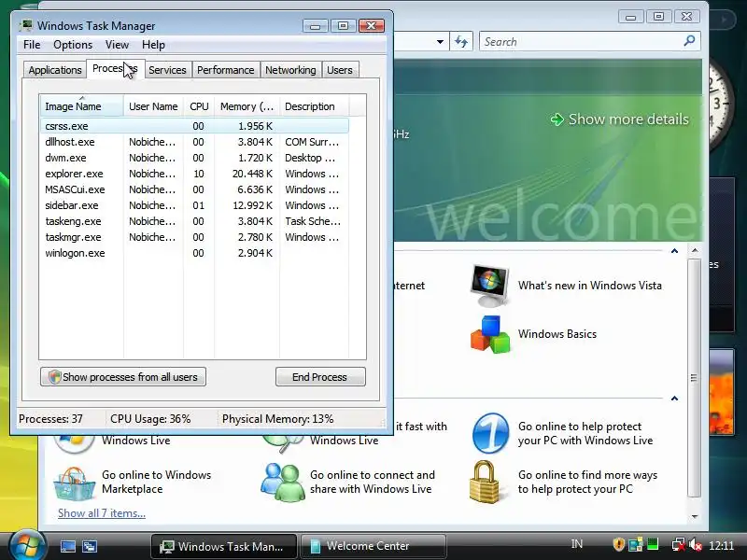
Task: Select the taskeng.exe process row
Action: pyautogui.click(x=194, y=221)
